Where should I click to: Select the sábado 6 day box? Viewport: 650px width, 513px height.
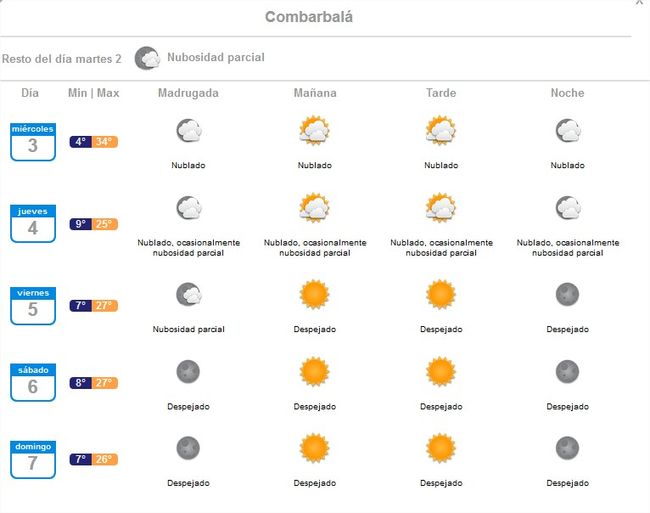pos(33,383)
